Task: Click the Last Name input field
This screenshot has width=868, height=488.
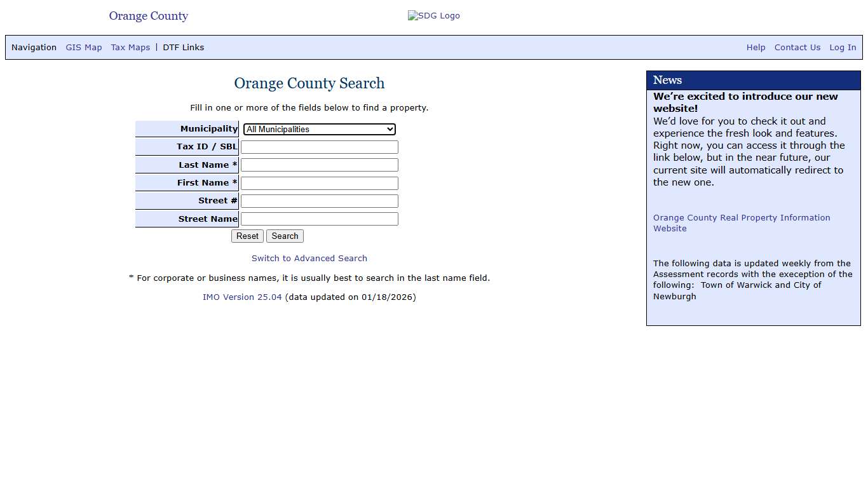Action: point(319,165)
